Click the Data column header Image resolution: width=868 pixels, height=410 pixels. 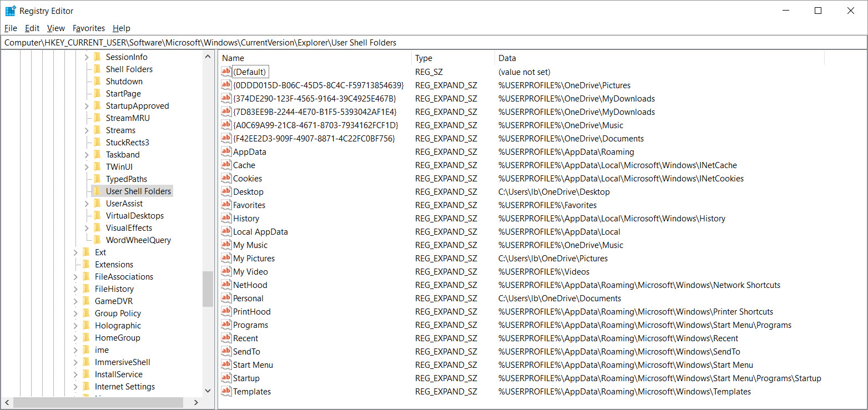(x=660, y=58)
